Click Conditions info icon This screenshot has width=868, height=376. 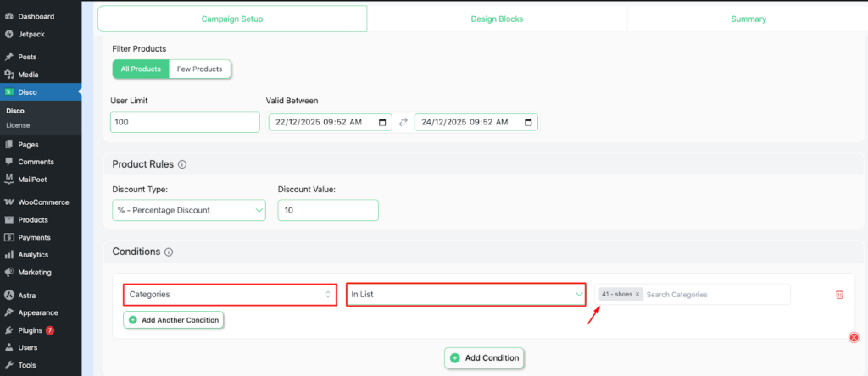[x=169, y=252]
